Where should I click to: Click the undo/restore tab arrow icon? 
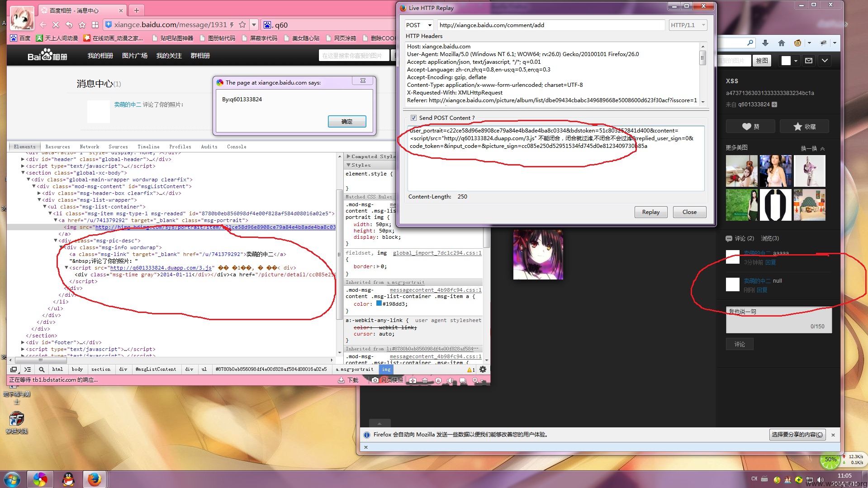pyautogui.click(x=69, y=25)
